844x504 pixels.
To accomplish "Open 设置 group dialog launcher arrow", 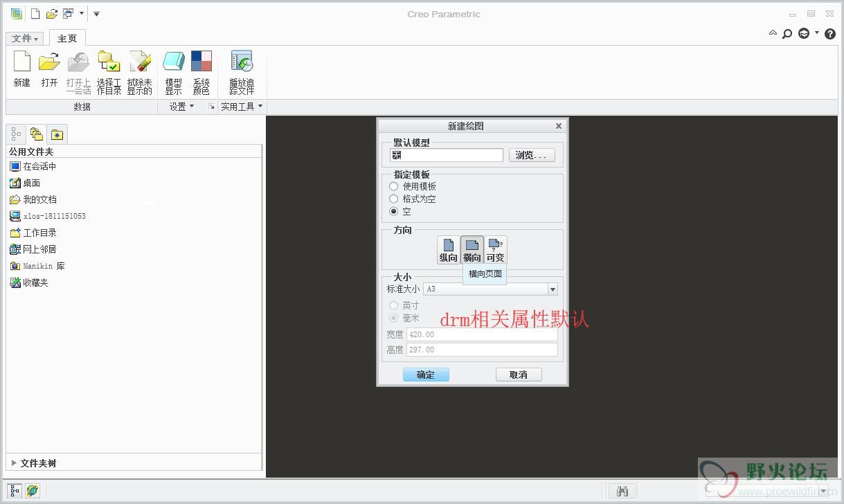I will pos(212,107).
